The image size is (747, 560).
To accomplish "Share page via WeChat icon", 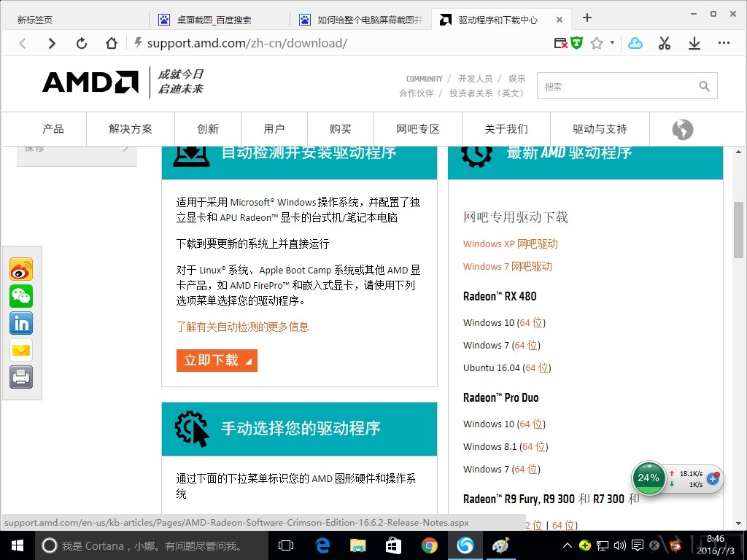I will point(21,296).
